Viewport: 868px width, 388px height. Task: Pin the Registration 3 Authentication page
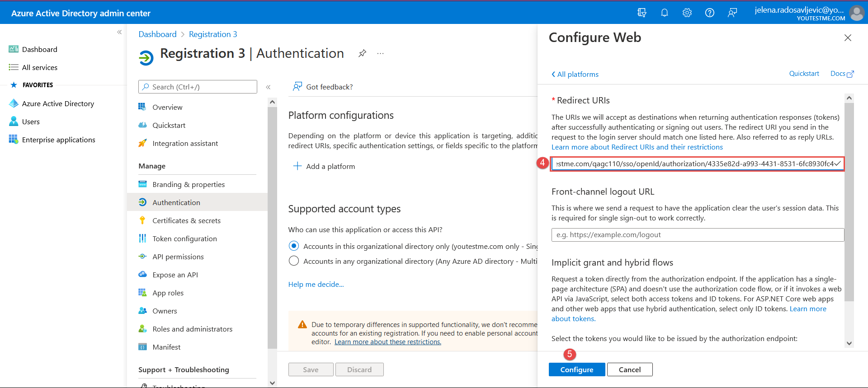click(x=362, y=53)
